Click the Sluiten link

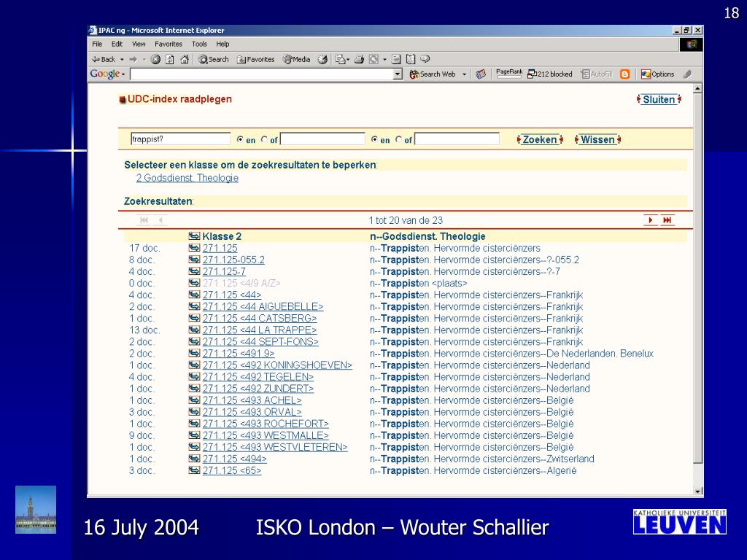(x=659, y=99)
